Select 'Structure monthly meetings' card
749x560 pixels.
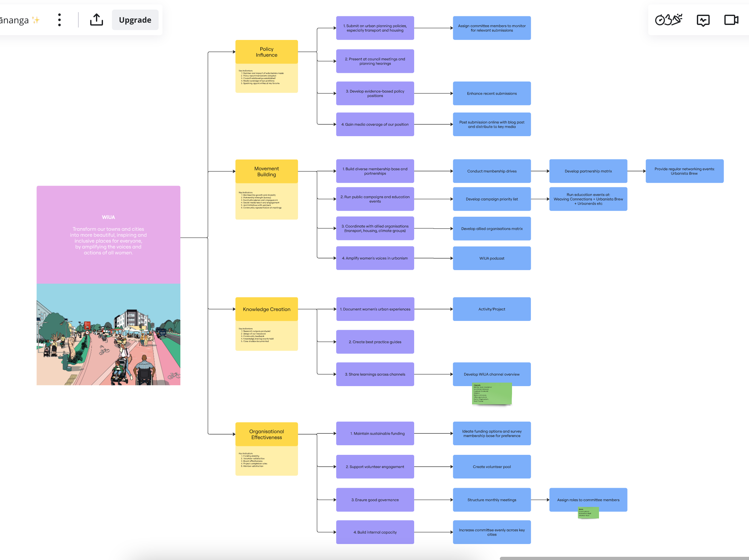pyautogui.click(x=492, y=500)
